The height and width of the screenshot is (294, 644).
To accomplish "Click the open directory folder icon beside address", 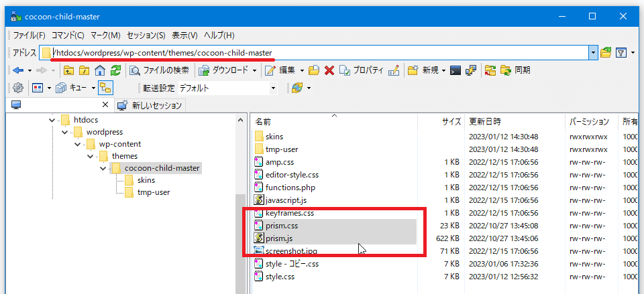I will [606, 53].
